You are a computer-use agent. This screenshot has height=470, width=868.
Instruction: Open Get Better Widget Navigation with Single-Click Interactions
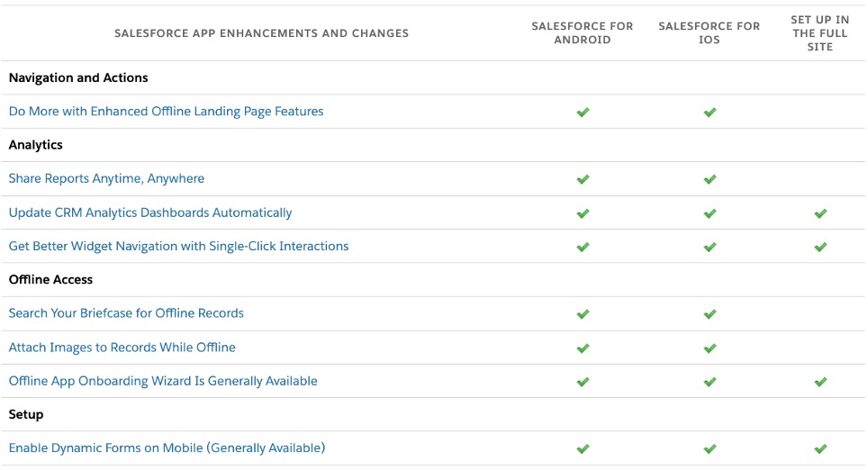[x=179, y=246]
